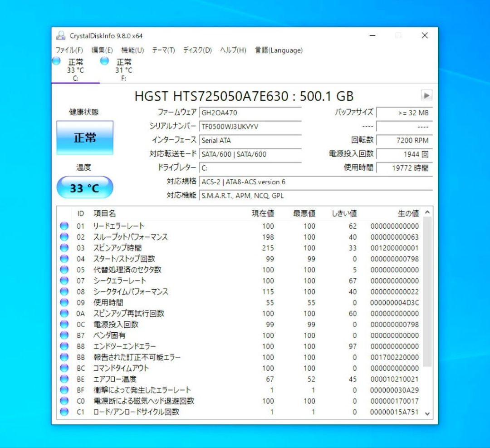490x448 pixels.
Task: Open the 編集(E) menu
Action: click(102, 50)
